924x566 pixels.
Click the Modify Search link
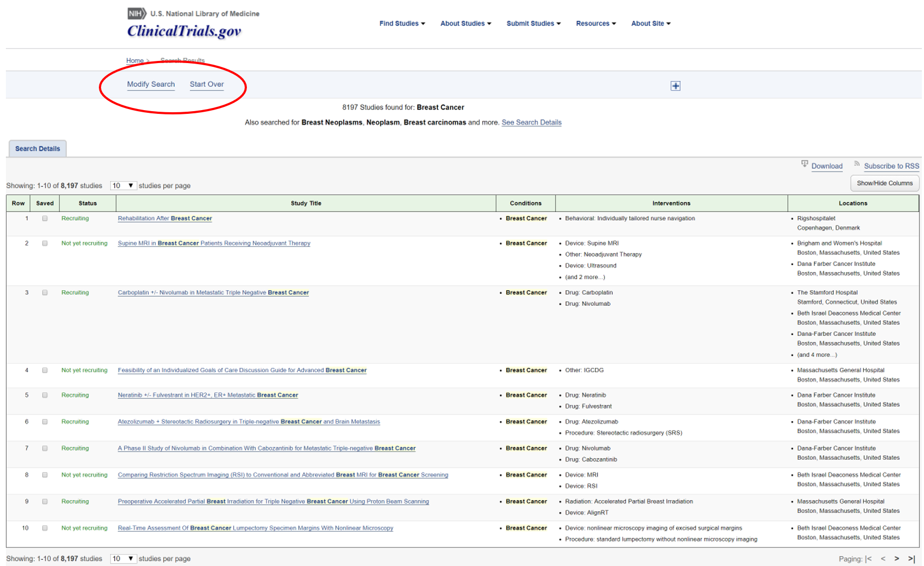pyautogui.click(x=151, y=84)
